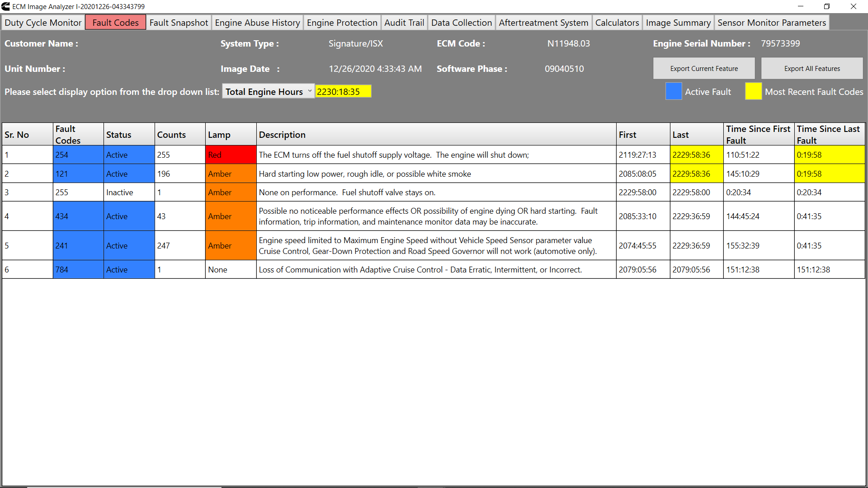Open the Sensor Monitor Parameters tab
The height and width of the screenshot is (488, 868).
(x=772, y=22)
